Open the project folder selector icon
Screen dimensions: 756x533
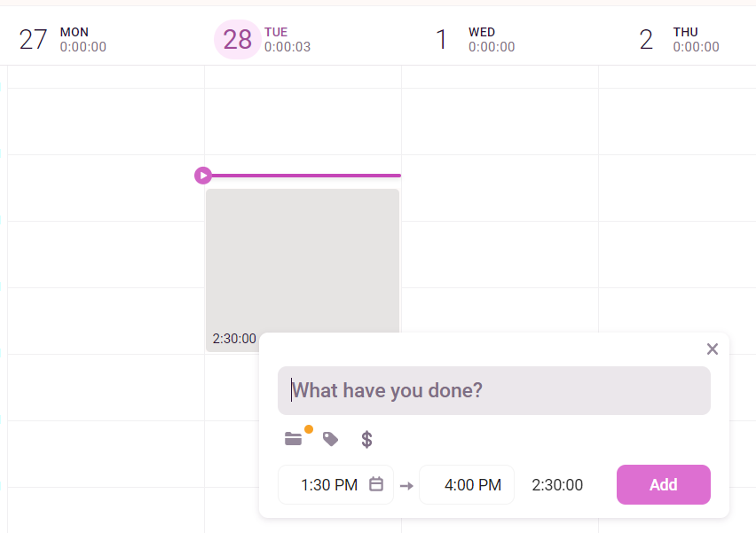pos(293,439)
